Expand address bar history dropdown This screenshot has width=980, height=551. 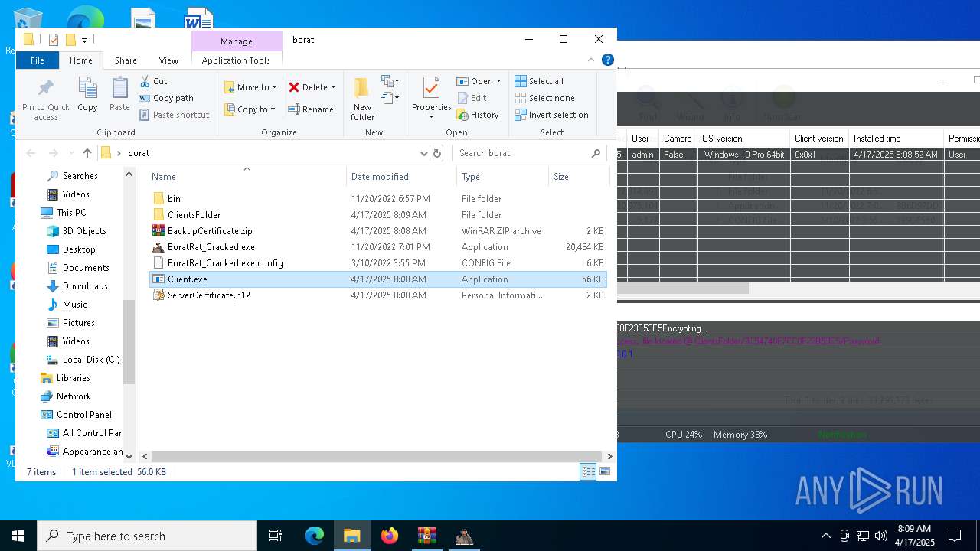pyautogui.click(x=423, y=153)
